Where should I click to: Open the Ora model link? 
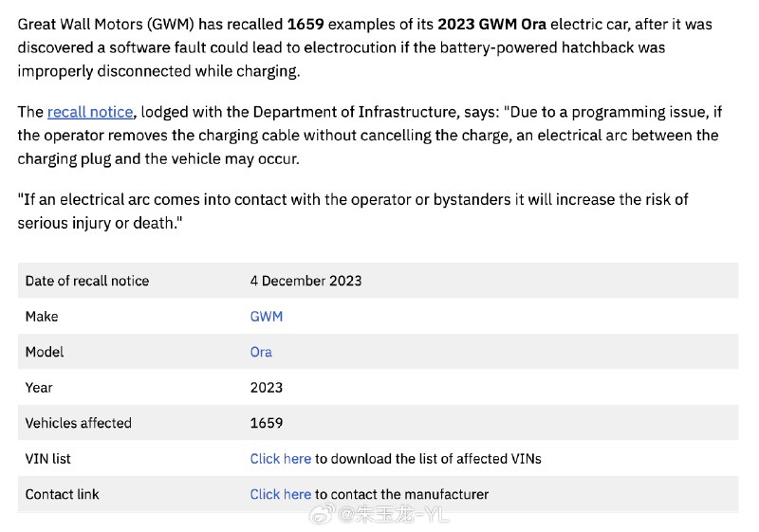click(261, 352)
